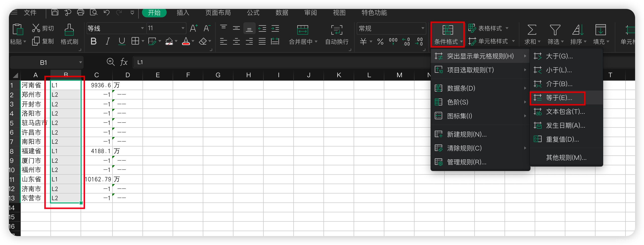
Task: Click the File (文件) menu button
Action: tap(30, 13)
